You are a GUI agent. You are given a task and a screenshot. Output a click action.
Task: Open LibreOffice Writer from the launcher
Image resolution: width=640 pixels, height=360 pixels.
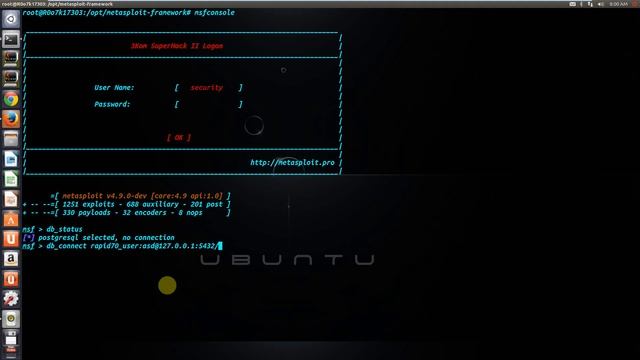(11, 159)
